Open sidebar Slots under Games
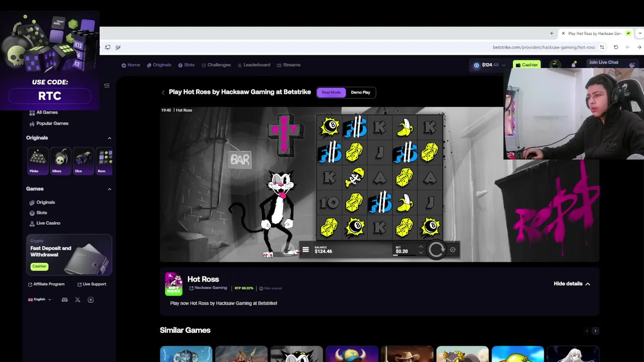The width and height of the screenshot is (644, 362). (38, 213)
